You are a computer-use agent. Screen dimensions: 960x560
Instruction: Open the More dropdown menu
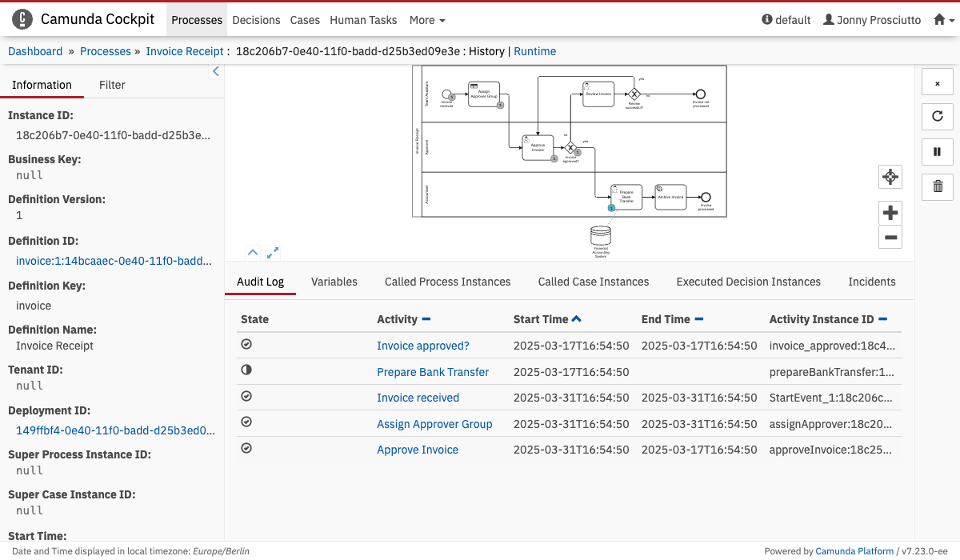(427, 20)
